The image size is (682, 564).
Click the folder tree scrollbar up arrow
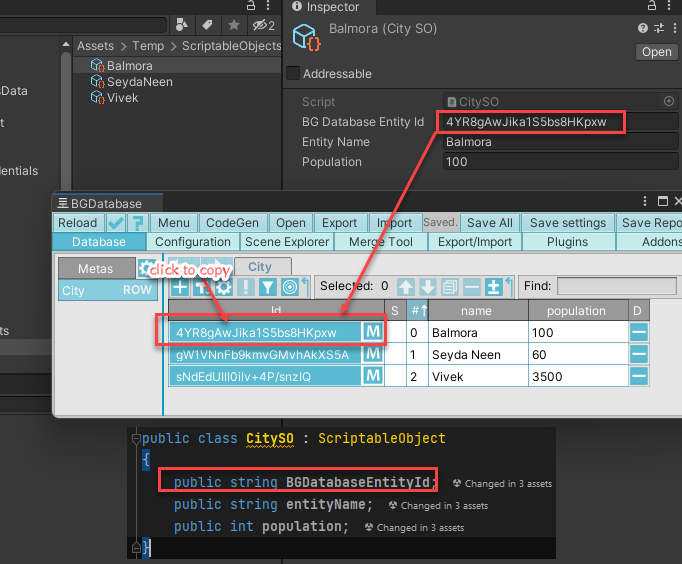coord(66,44)
